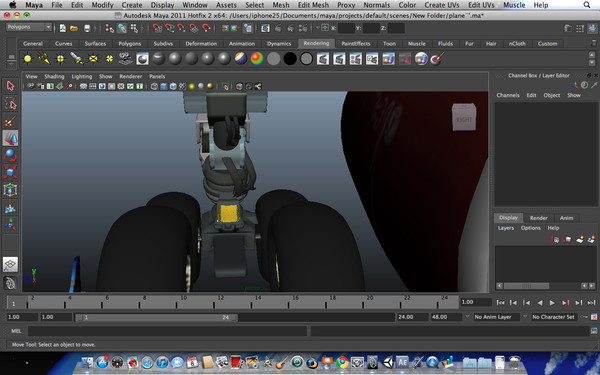Pick the Universal Manipulator tool

10,190
